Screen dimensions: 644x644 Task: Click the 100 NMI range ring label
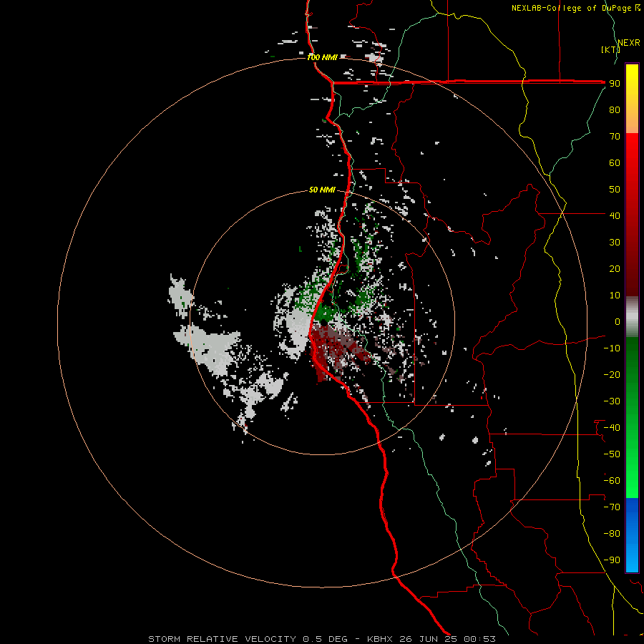tap(323, 57)
